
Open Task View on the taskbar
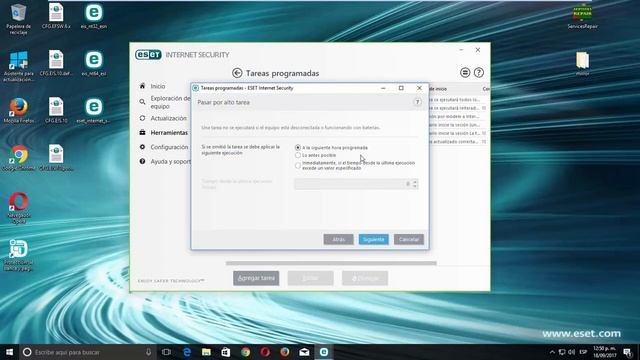166,352
